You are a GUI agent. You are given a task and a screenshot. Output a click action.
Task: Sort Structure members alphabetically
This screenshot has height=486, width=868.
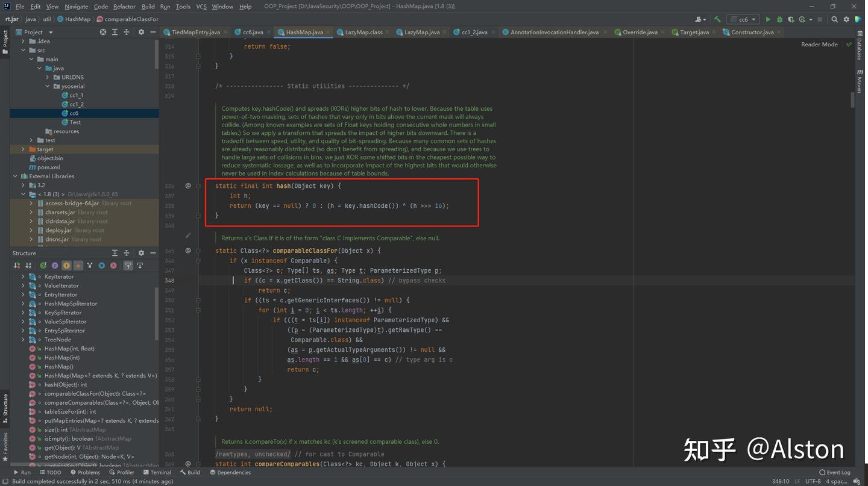tap(28, 266)
